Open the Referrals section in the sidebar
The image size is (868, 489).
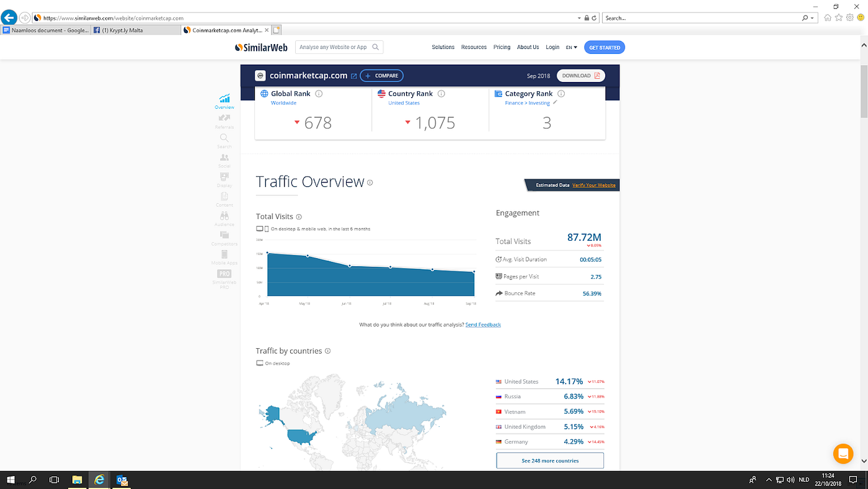(x=224, y=122)
